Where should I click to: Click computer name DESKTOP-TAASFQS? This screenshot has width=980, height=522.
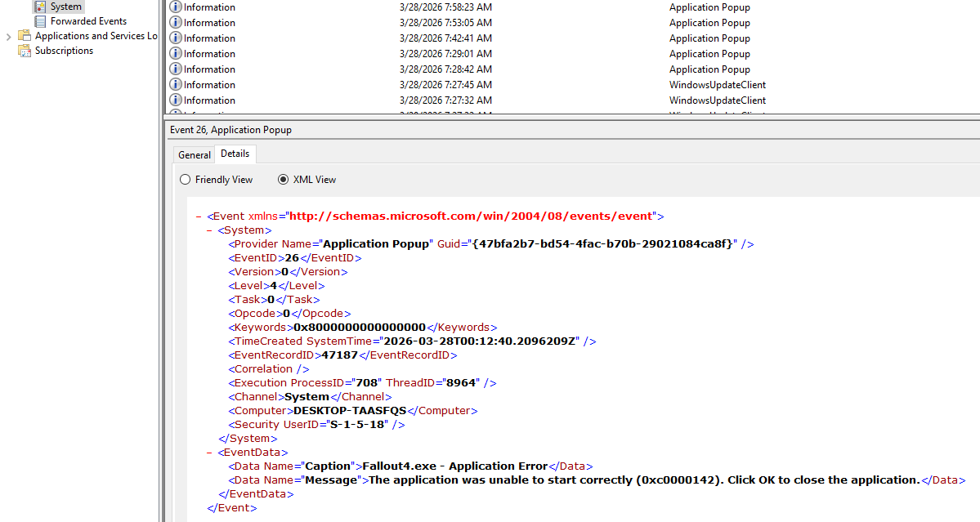coord(350,411)
